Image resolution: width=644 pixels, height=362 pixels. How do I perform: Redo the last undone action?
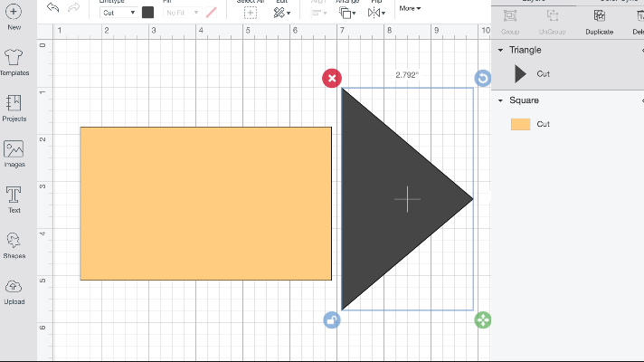point(74,7)
